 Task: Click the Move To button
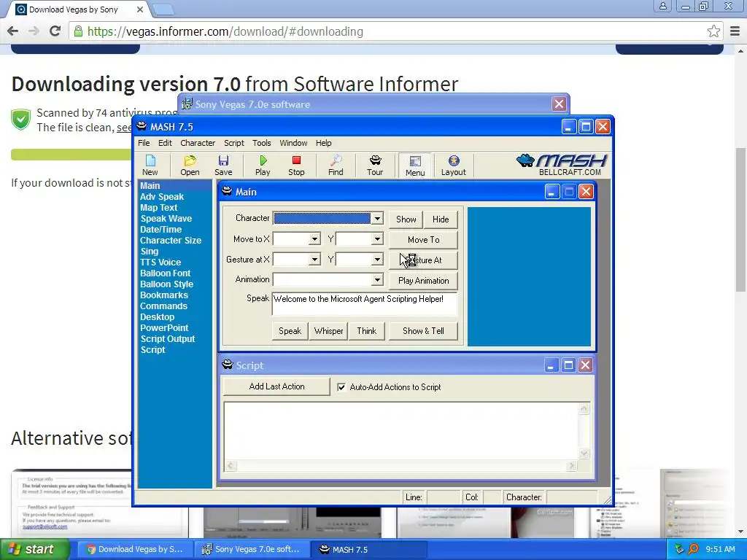point(424,239)
